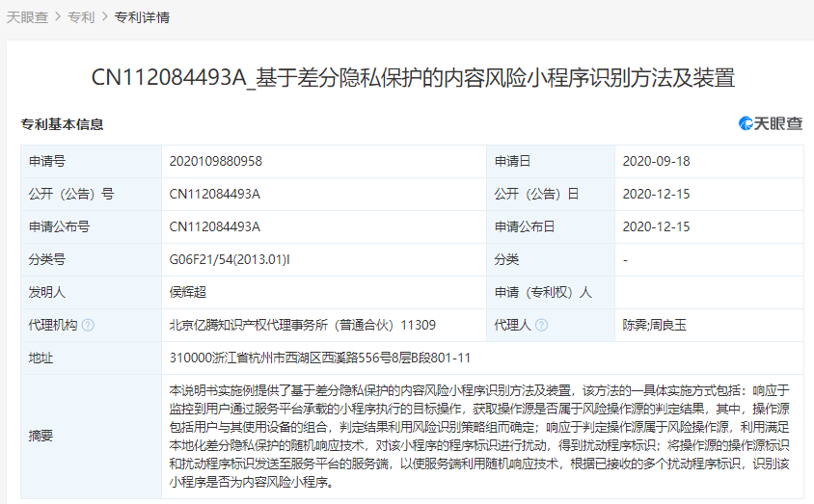This screenshot has width=814, height=504.
Task: Open the 专利 breadcrumb link
Action: pyautogui.click(x=81, y=17)
